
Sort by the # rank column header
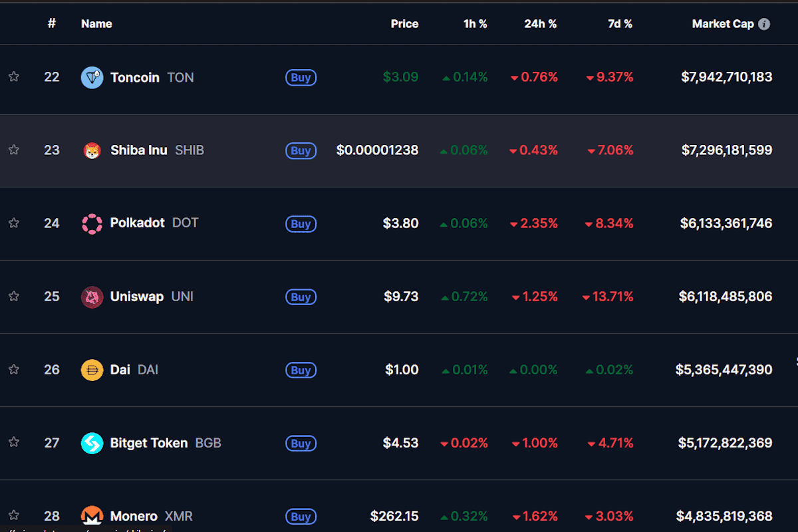tap(52, 24)
